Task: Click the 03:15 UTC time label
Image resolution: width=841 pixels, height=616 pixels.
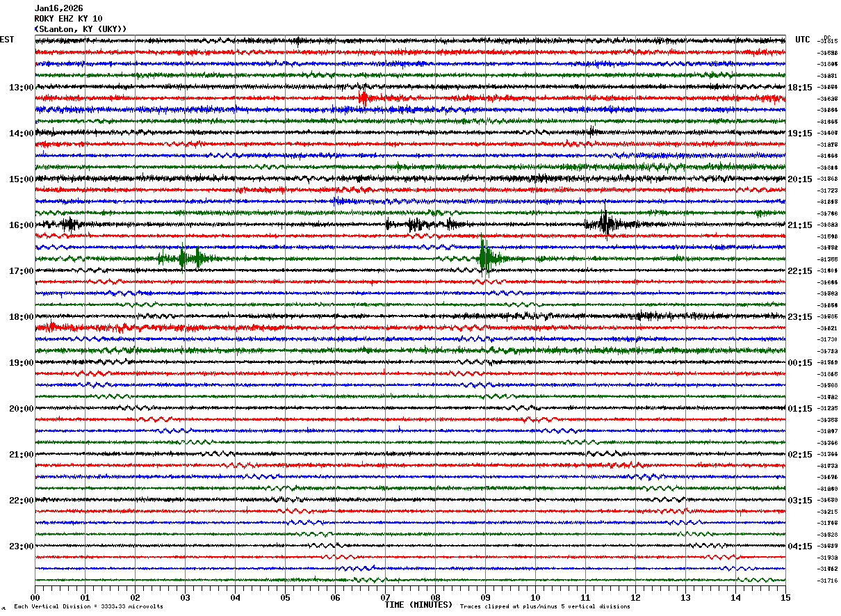Action: (x=800, y=500)
